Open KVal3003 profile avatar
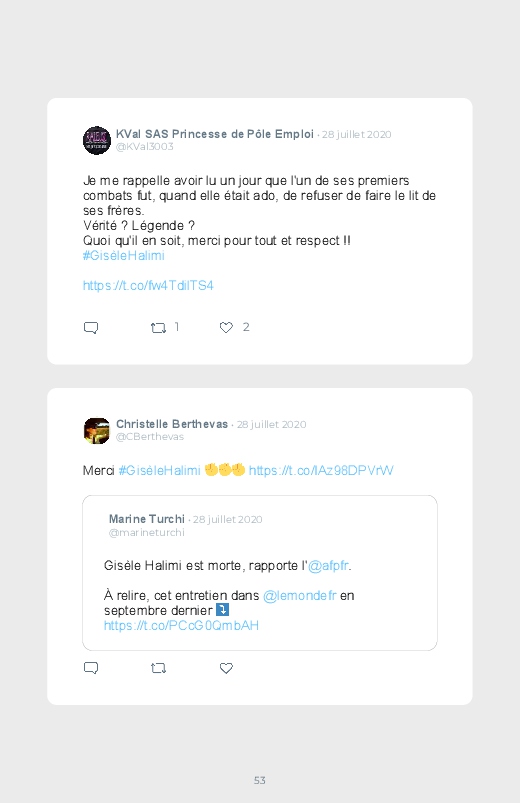The height and width of the screenshot is (803, 520). pos(97,140)
